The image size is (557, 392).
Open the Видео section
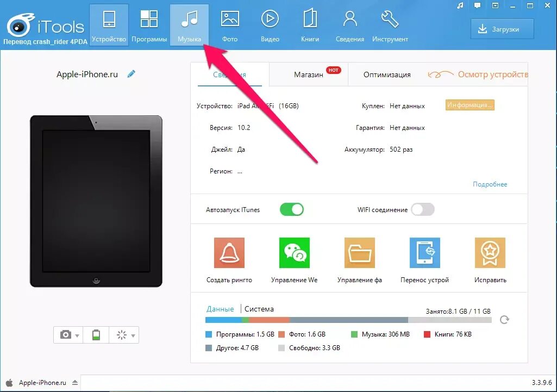(x=270, y=25)
